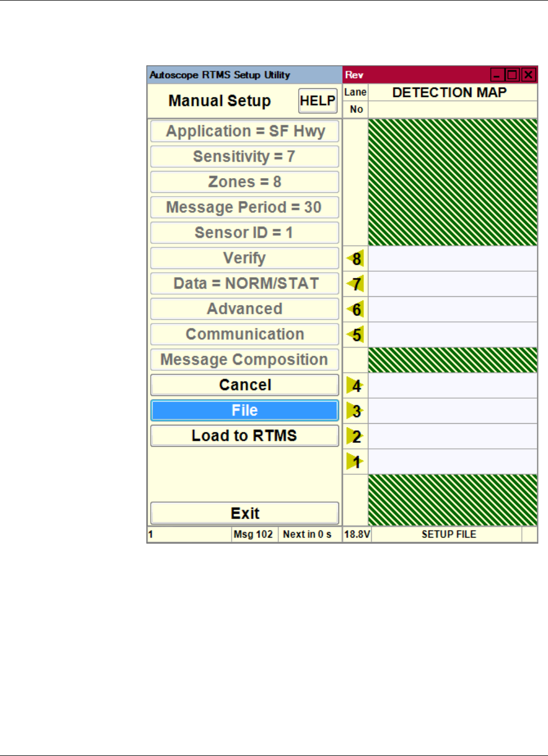Open the Communication button
The image size is (548, 756).
pos(245,334)
